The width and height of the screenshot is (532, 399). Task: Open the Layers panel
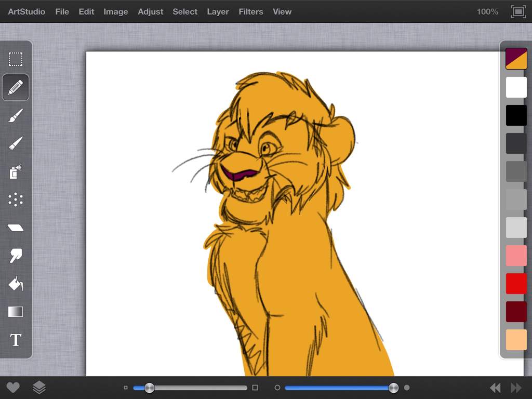click(39, 388)
